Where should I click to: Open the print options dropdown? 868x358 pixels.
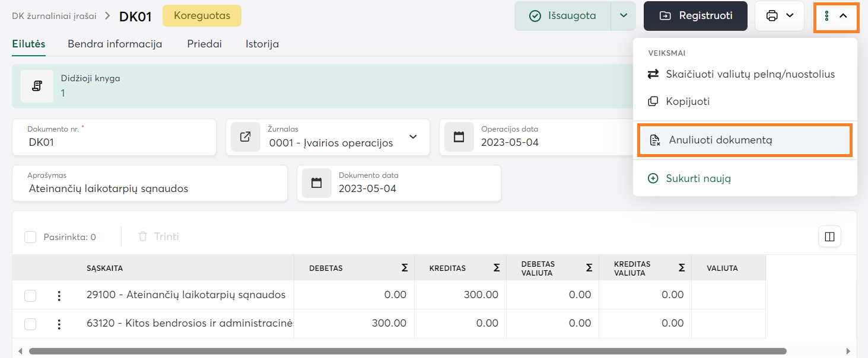[780, 16]
